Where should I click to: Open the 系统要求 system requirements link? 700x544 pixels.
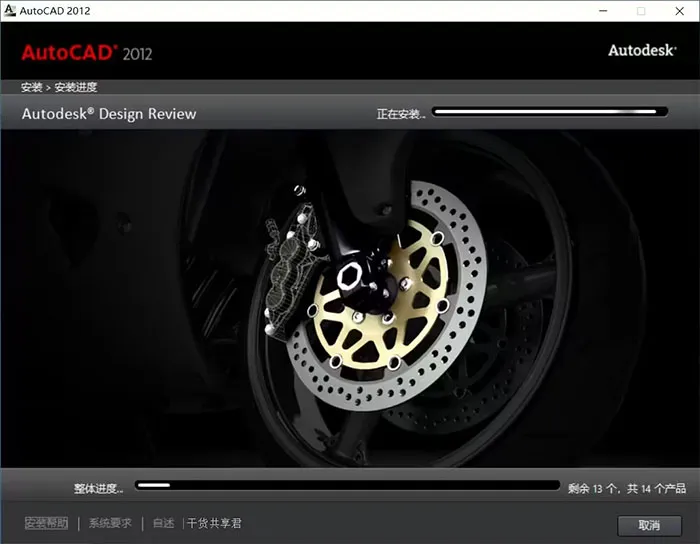tap(110, 523)
